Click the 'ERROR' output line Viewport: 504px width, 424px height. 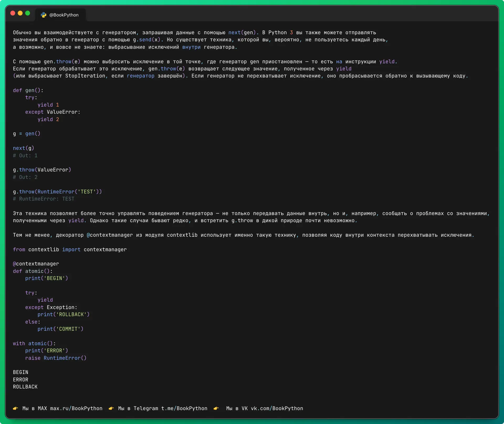[20, 380]
